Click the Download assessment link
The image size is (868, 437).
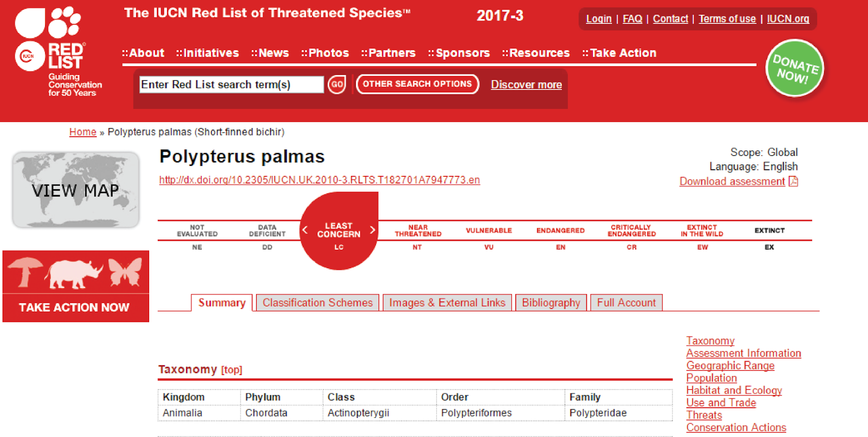pyautogui.click(x=732, y=181)
